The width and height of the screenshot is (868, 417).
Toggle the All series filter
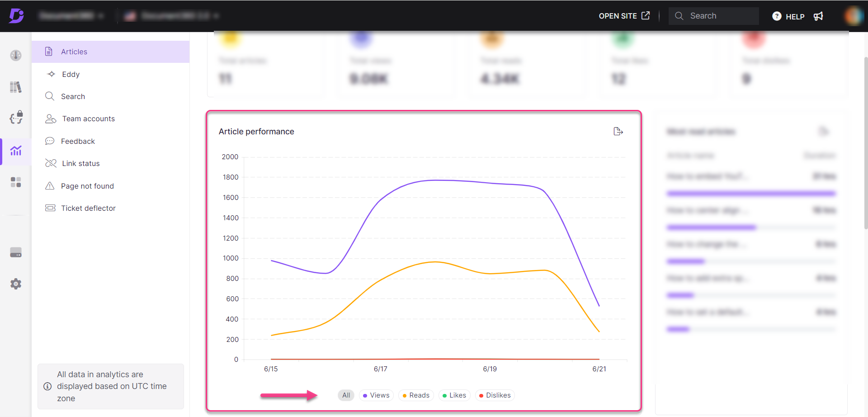[346, 395]
